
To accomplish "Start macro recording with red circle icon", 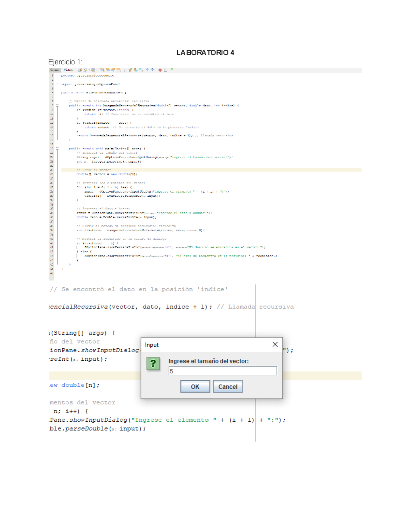I will click(160, 70).
